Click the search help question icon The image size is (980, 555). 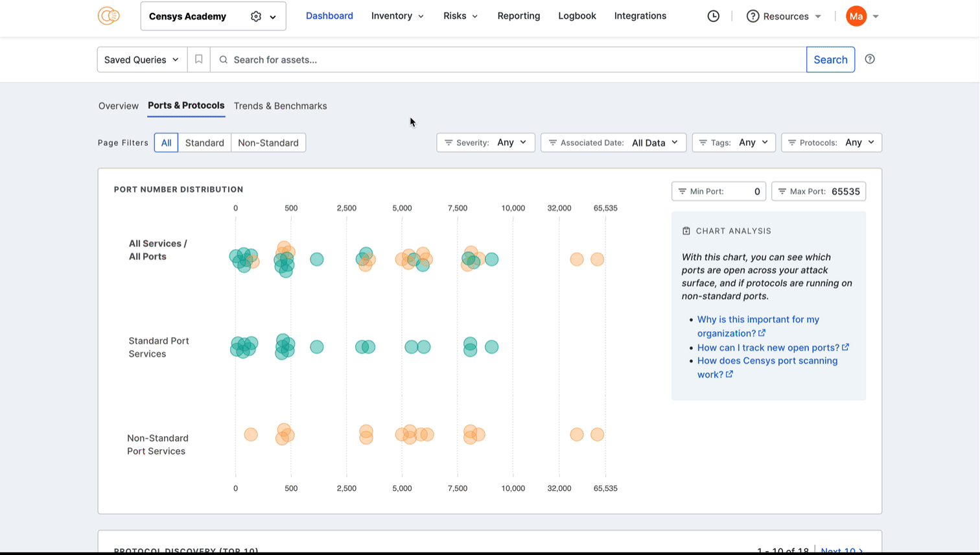[870, 59]
